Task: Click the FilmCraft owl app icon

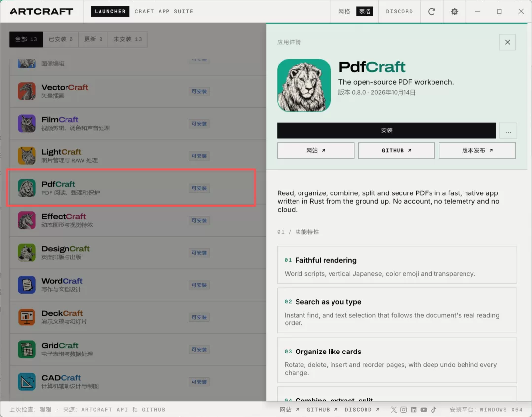Action: point(27,124)
